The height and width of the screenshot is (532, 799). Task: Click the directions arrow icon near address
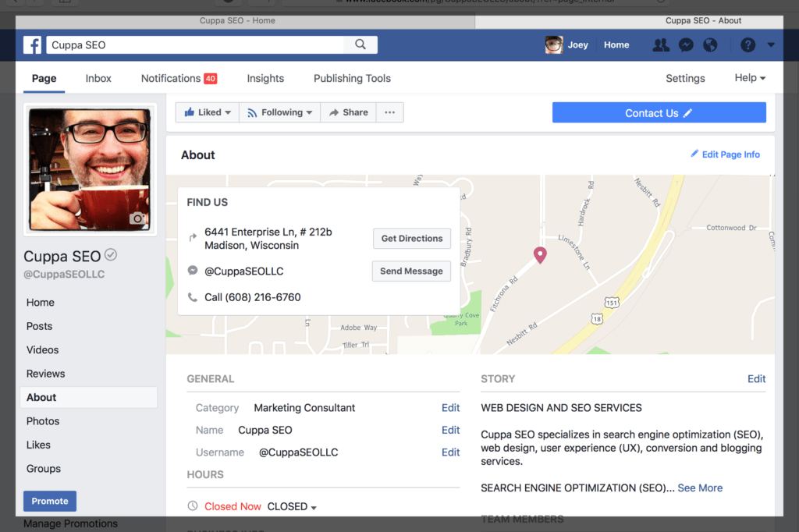(x=193, y=237)
